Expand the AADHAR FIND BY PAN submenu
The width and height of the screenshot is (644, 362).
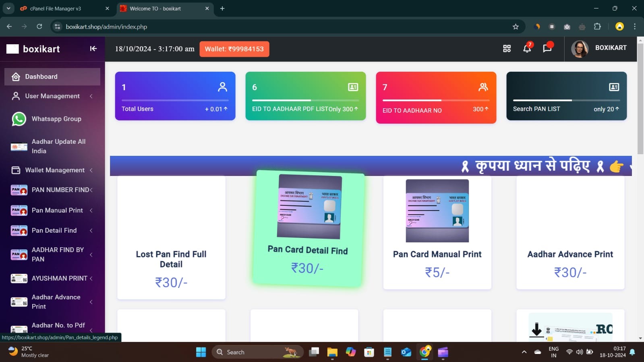coord(91,254)
